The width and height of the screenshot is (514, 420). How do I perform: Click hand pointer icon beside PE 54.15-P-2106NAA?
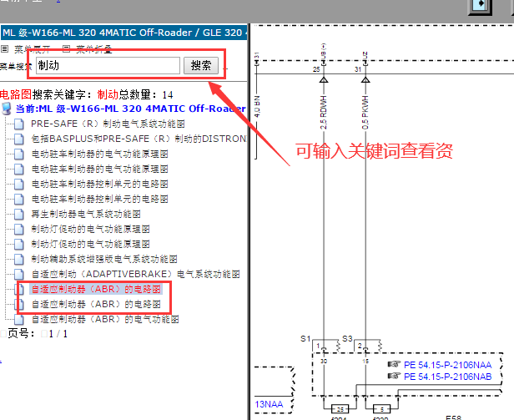click(394, 364)
